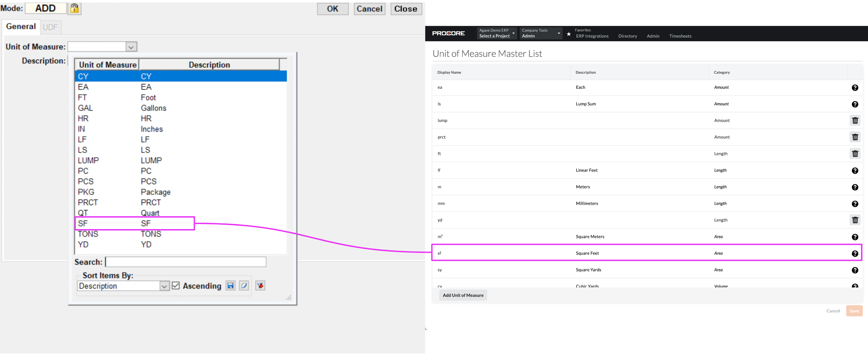Open the Company Tools Admin dropdown
The image size is (868, 356).
tap(541, 33)
